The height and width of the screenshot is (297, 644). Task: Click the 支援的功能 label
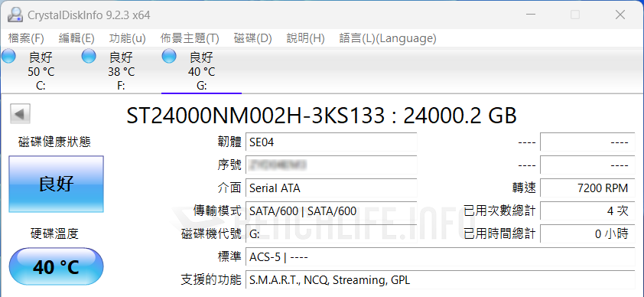coord(211,280)
